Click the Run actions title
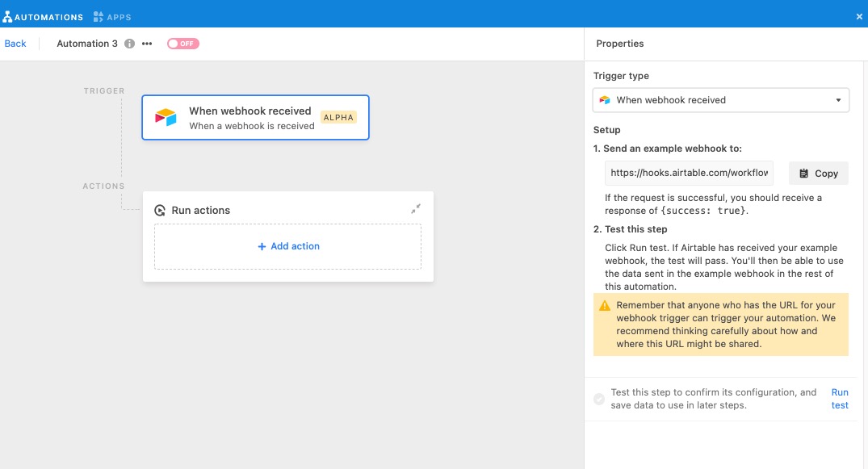Viewport: 868px width, 469px height. (x=200, y=211)
